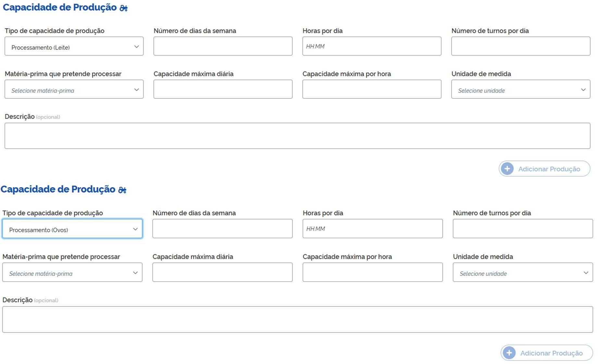Focus Horas por dia HH:MM field for Leite
598x364 pixels.
[372, 46]
